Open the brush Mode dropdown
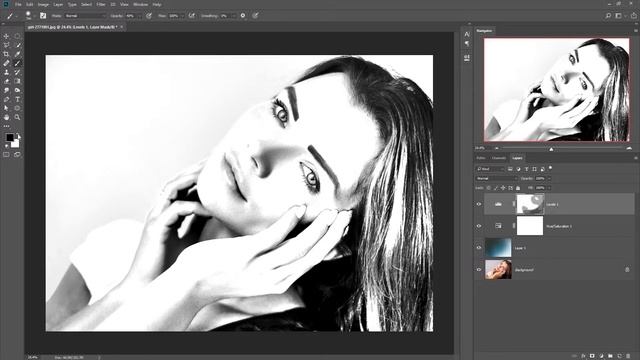This screenshot has width=640, height=360. coord(85,16)
